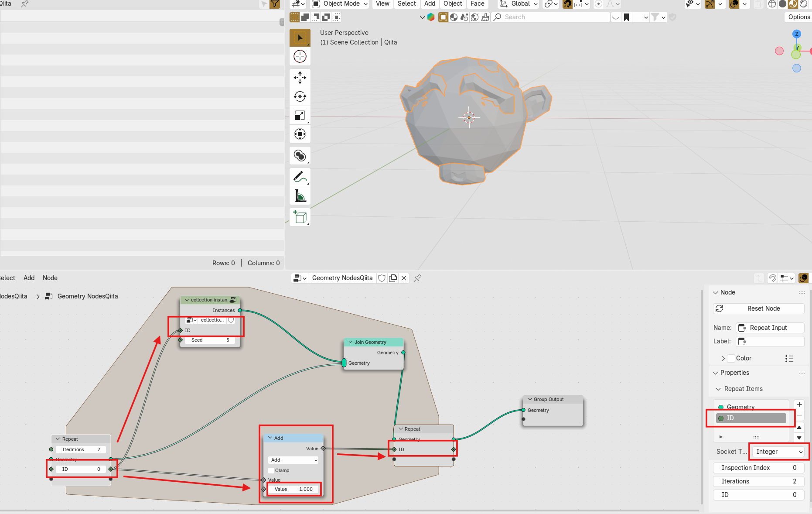Open the View menu in viewport
This screenshot has width=812, height=514.
click(x=382, y=4)
